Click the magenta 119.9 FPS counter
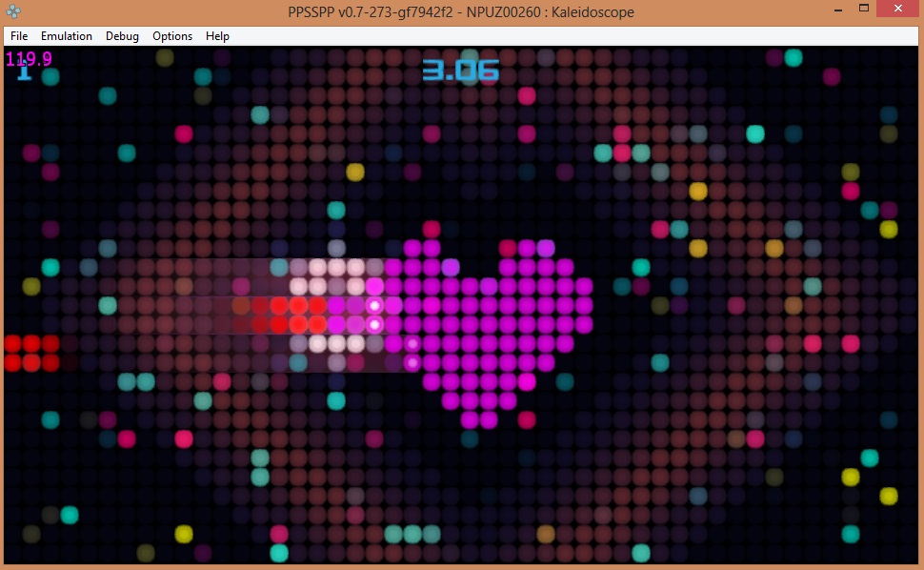 pyautogui.click(x=29, y=59)
